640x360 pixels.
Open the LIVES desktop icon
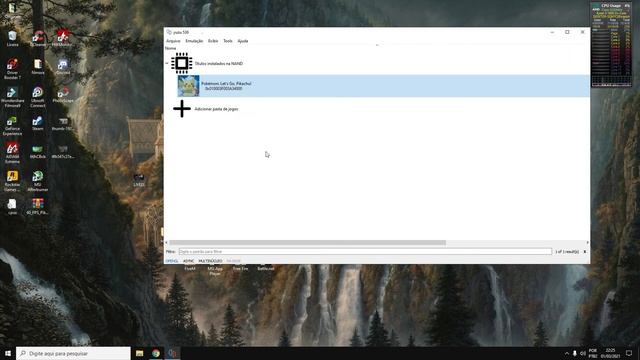point(139,180)
